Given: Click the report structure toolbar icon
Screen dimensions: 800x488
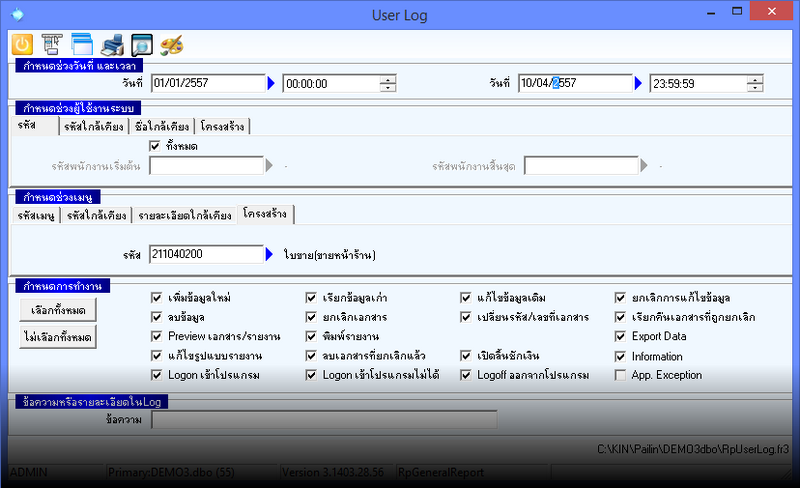Looking at the screenshot, I should click(x=52, y=44).
